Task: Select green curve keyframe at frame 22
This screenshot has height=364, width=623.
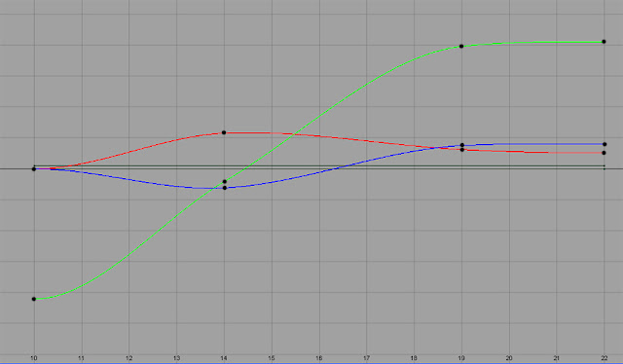Action: tap(604, 42)
